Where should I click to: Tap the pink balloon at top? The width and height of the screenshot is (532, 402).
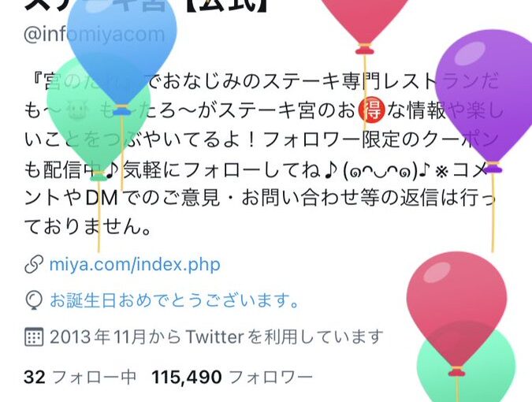coord(365,20)
